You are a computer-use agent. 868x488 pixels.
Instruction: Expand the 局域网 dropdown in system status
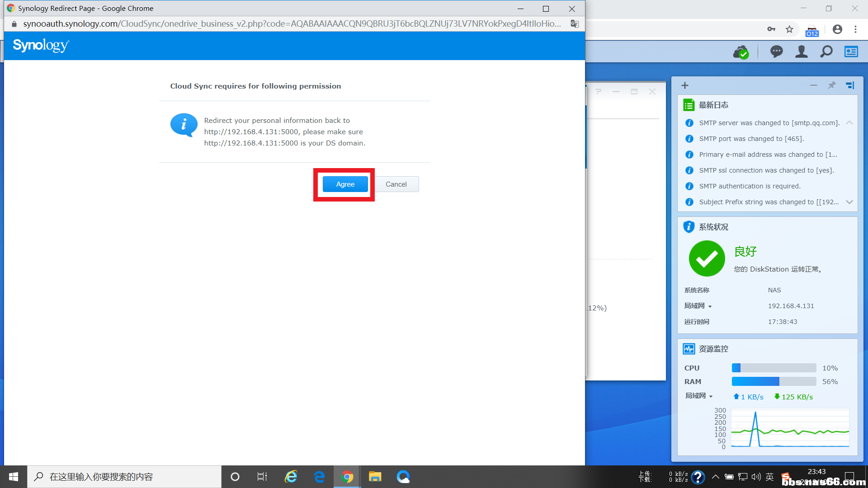pyautogui.click(x=710, y=306)
